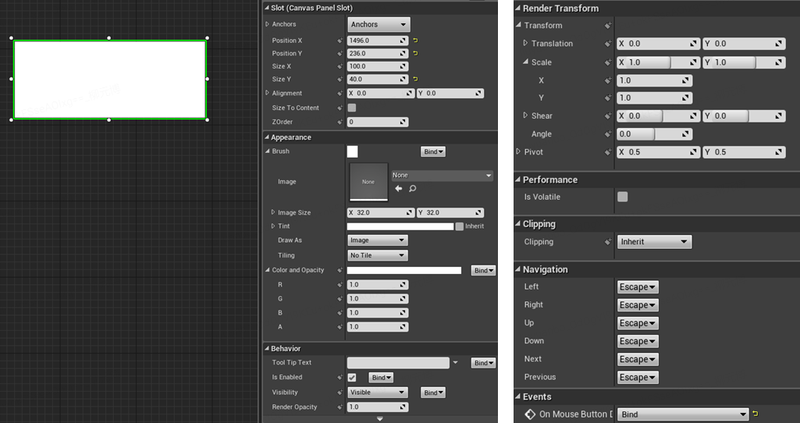800x423 pixels.
Task: Open Anchors dropdown
Action: [x=379, y=24]
